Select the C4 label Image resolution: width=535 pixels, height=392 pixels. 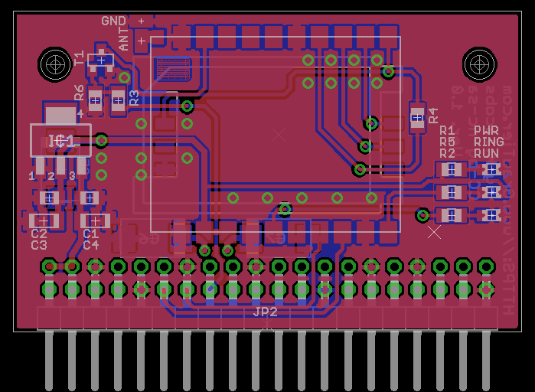pos(91,245)
